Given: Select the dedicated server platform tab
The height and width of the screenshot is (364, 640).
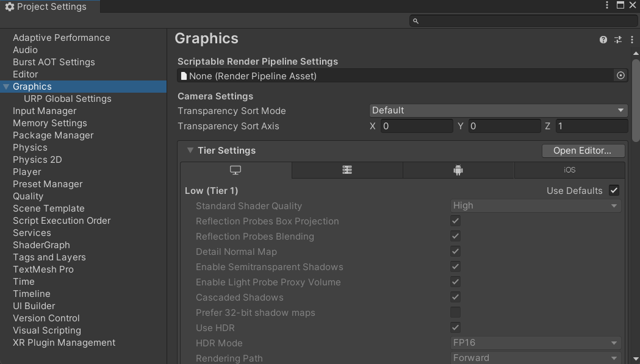Looking at the screenshot, I should coord(347,170).
